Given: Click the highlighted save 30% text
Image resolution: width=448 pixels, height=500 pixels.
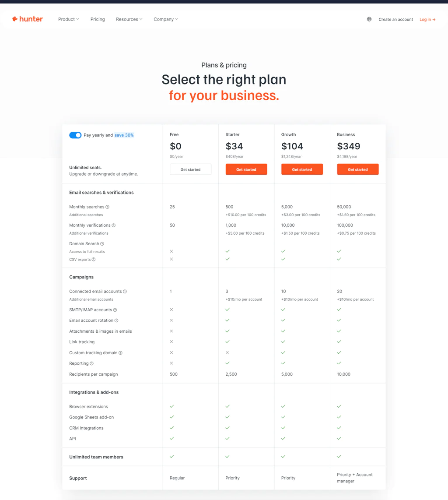Looking at the screenshot, I should (124, 135).
